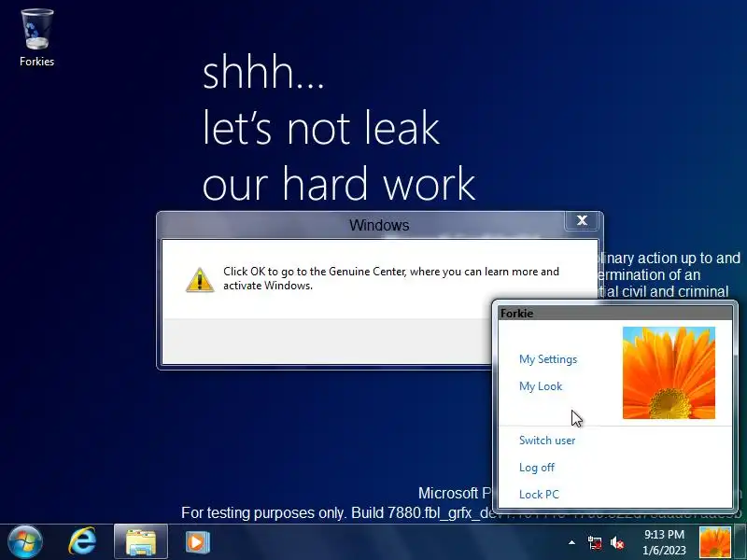Open the clock showing 9:13 PM
The height and width of the screenshot is (560, 747).
(664, 542)
